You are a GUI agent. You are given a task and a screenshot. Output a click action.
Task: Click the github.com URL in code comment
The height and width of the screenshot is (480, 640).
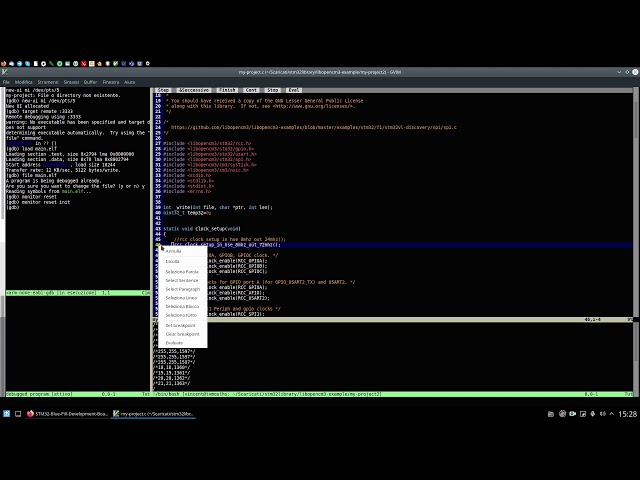tap(313, 127)
